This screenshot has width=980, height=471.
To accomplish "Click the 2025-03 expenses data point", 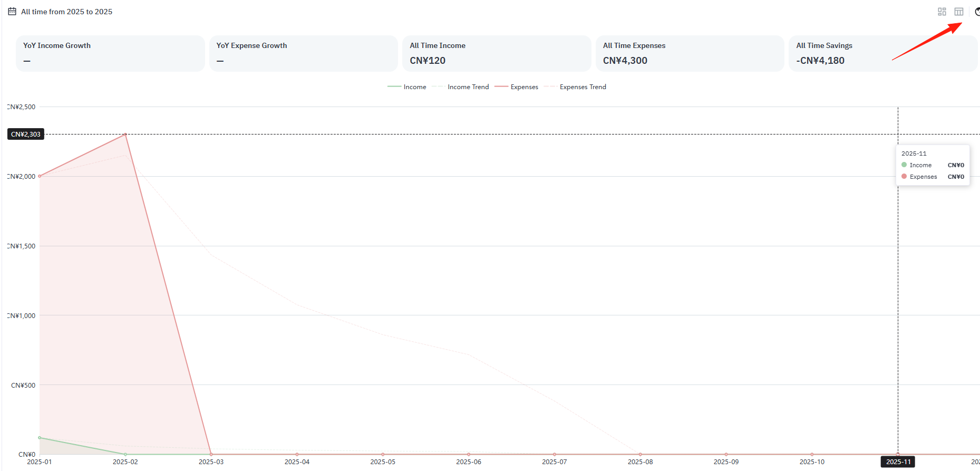I will (x=211, y=454).
